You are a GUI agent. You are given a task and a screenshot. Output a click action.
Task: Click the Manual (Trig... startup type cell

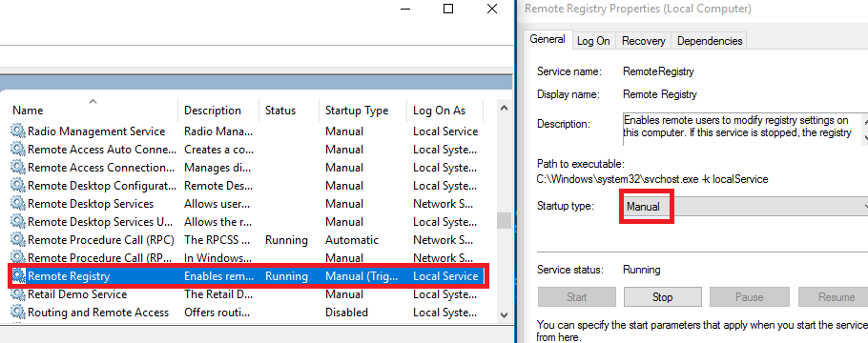point(362,276)
